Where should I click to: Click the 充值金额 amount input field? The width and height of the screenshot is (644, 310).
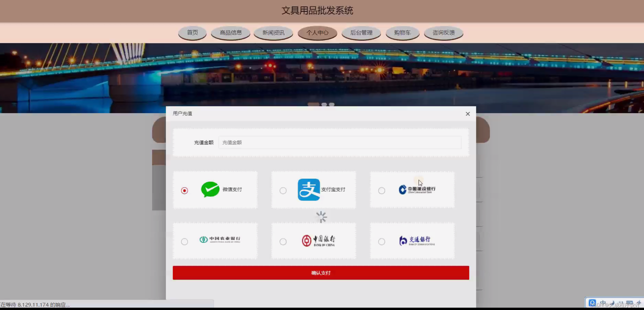(339, 142)
